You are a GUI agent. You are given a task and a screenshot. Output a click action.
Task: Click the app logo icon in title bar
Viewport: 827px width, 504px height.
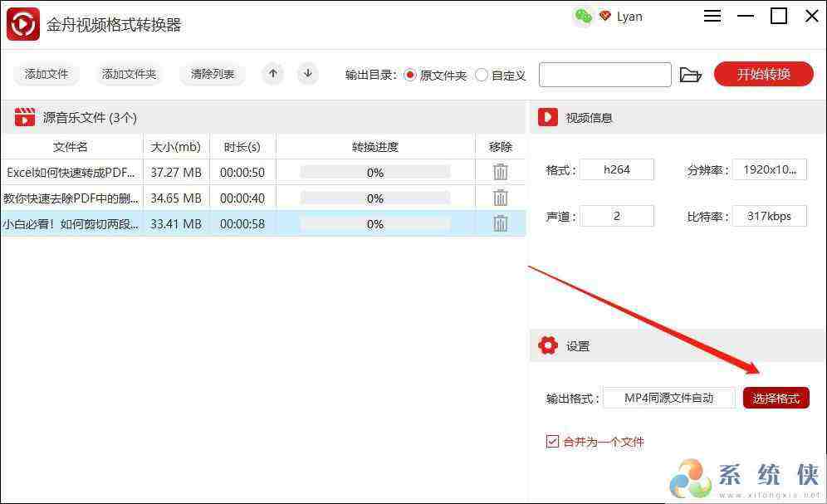(23, 24)
